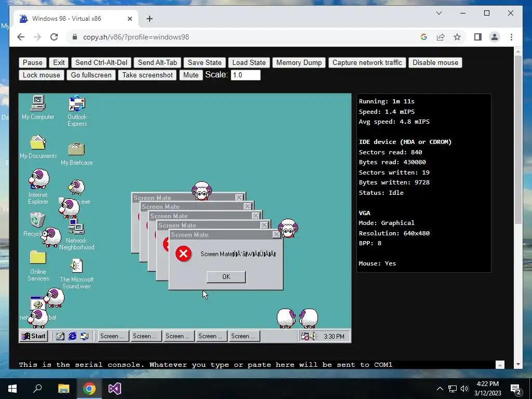The width and height of the screenshot is (532, 399).
Task: Click the address bar URL
Action: click(136, 37)
